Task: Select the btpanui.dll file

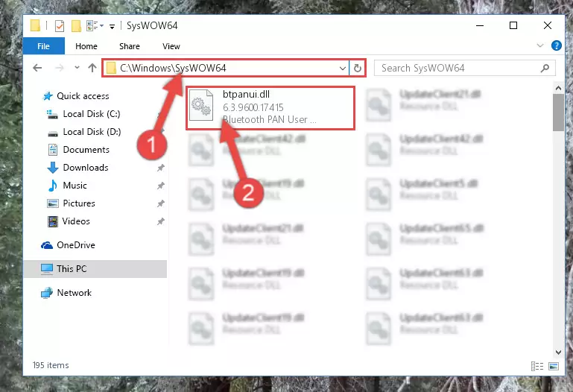Action: (270, 107)
